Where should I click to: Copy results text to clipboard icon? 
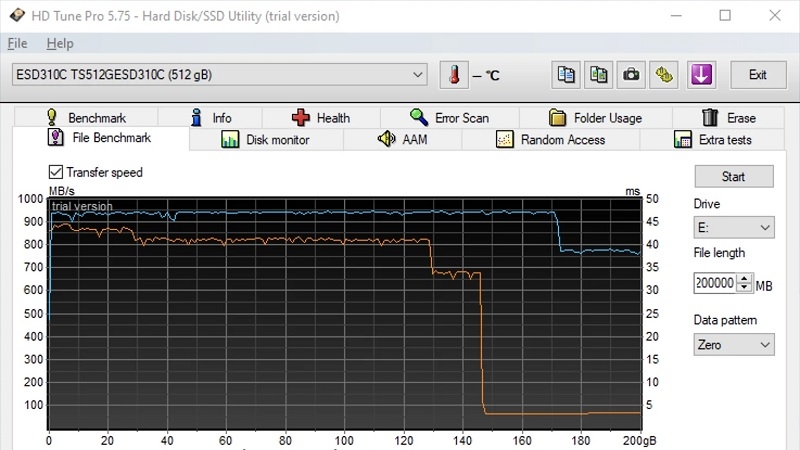(567, 75)
